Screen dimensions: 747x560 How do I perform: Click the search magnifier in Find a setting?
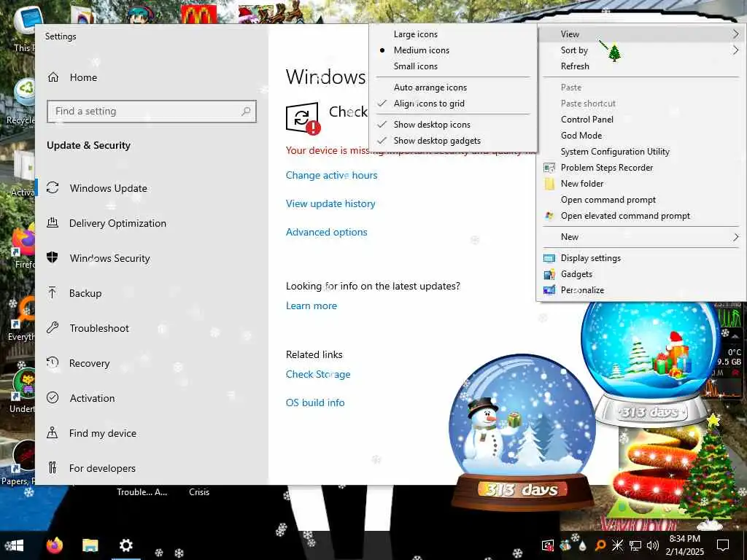click(x=246, y=111)
